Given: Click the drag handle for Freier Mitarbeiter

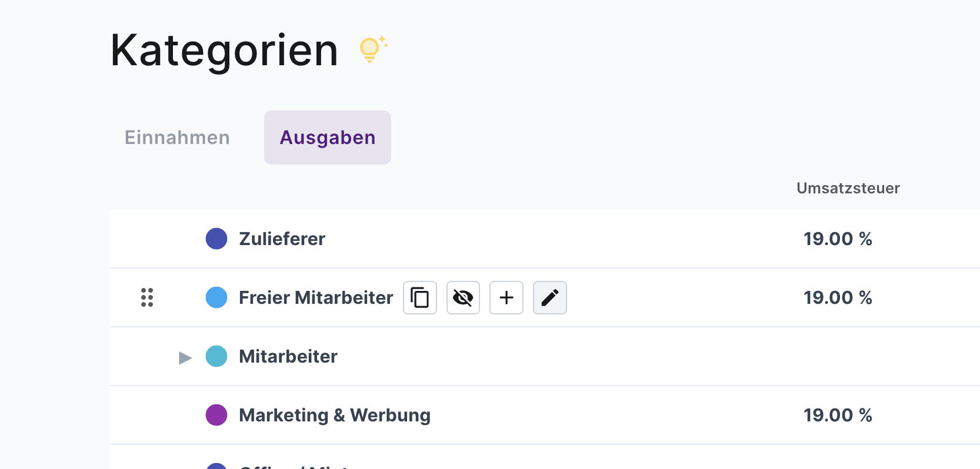Looking at the screenshot, I should point(147,297).
